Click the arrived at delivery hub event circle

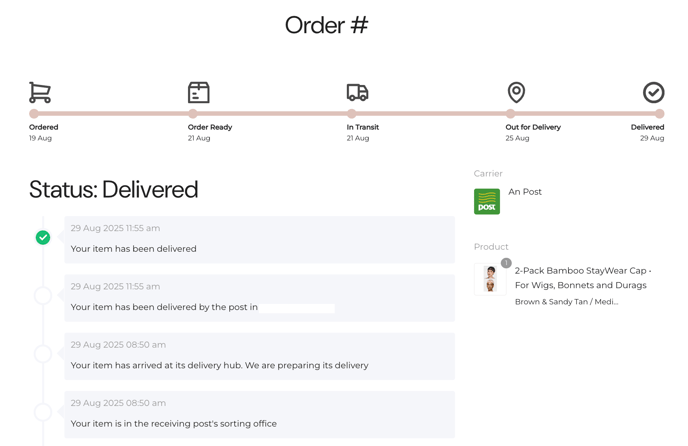[x=43, y=354]
